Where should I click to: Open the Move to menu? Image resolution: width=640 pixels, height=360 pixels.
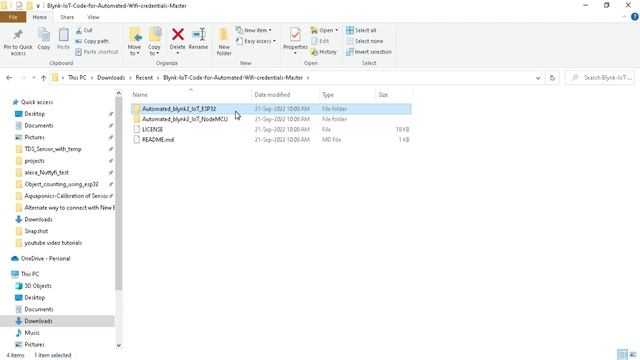135,42
